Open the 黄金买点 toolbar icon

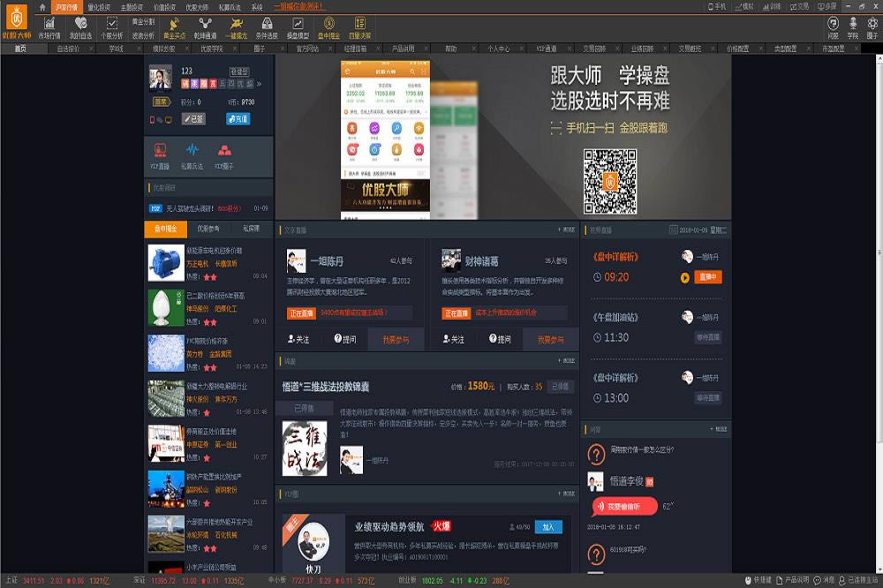click(175, 26)
